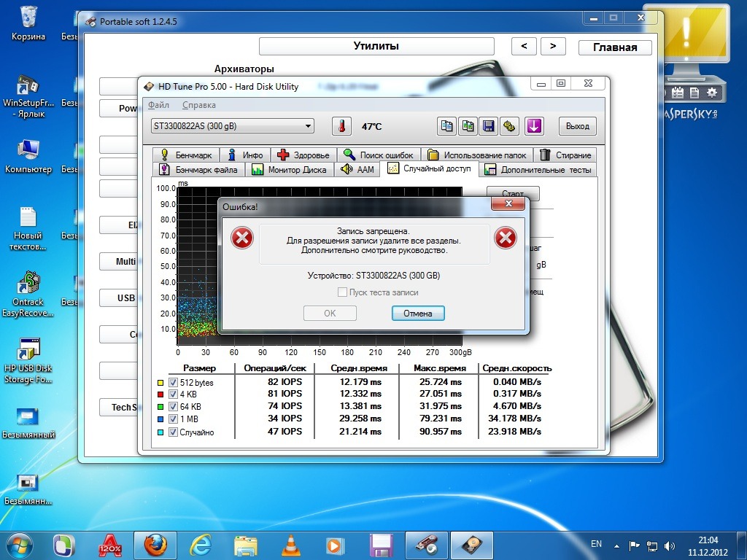
Task: Switch to the Инфо tab
Action: coord(246,155)
